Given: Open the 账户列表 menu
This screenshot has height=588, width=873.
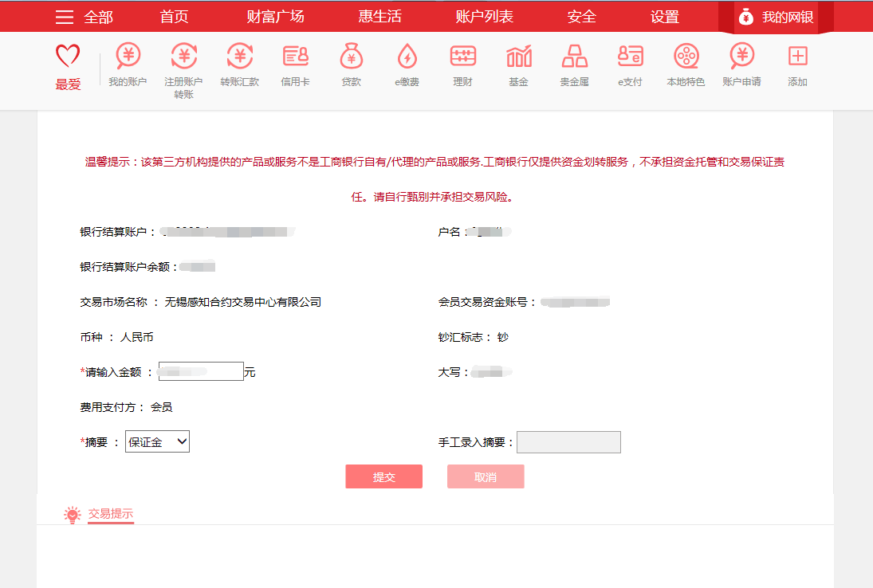Looking at the screenshot, I should click(x=485, y=18).
